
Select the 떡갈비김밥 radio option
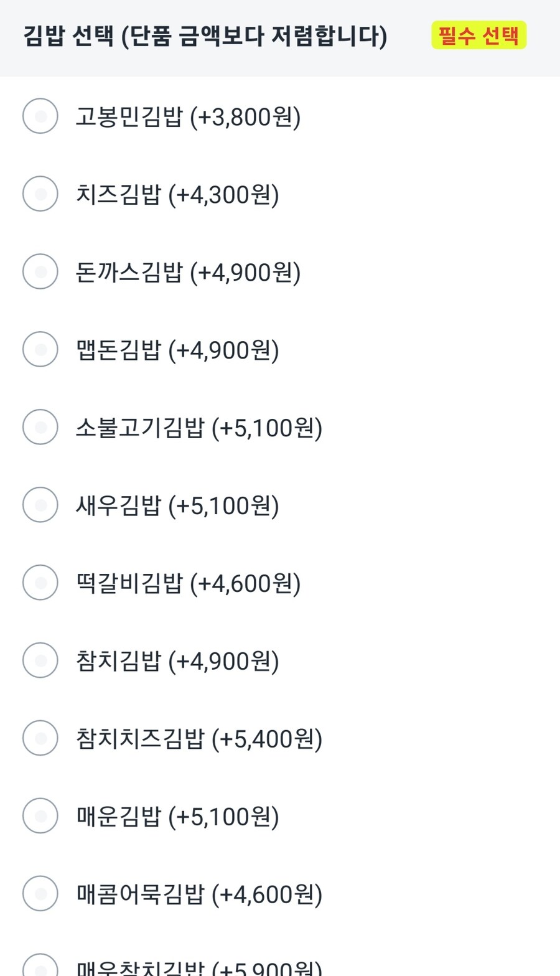pos(40,583)
